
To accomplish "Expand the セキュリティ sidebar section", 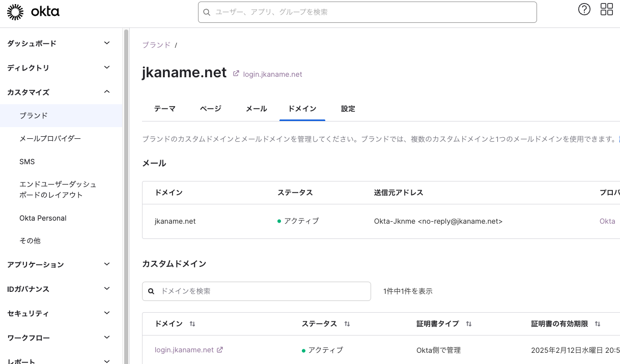I will (x=107, y=313).
